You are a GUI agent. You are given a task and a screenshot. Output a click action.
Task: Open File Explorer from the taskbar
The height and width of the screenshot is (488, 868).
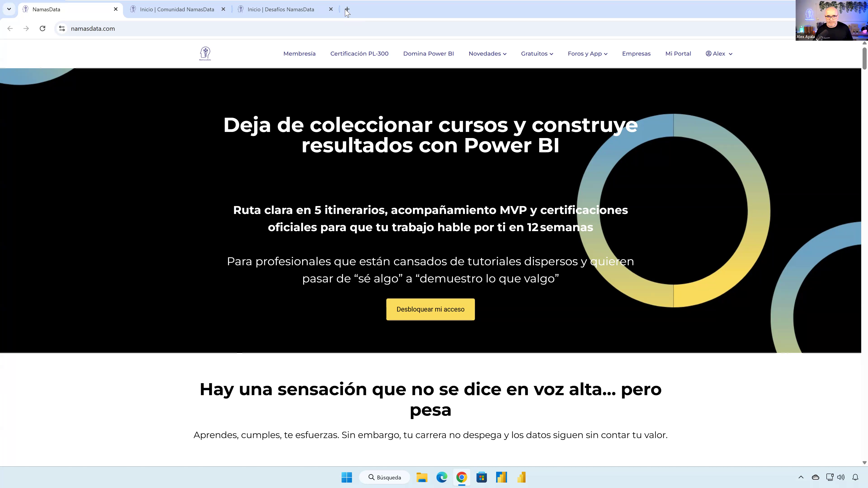tap(422, 477)
